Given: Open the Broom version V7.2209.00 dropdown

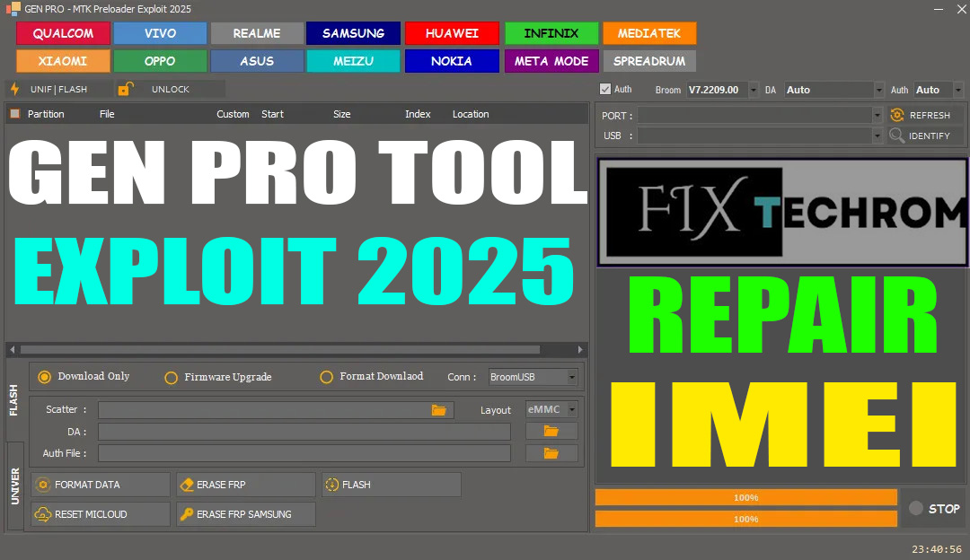Looking at the screenshot, I should 753,90.
